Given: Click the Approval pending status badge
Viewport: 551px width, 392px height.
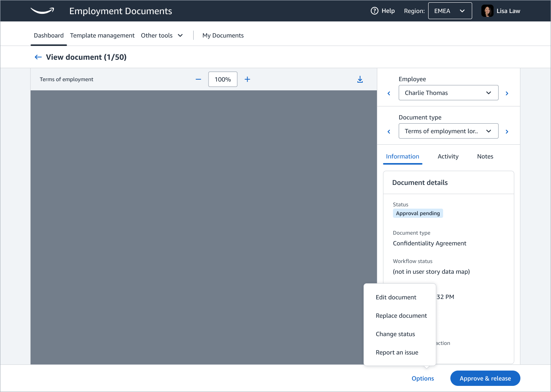Looking at the screenshot, I should click(x=418, y=213).
